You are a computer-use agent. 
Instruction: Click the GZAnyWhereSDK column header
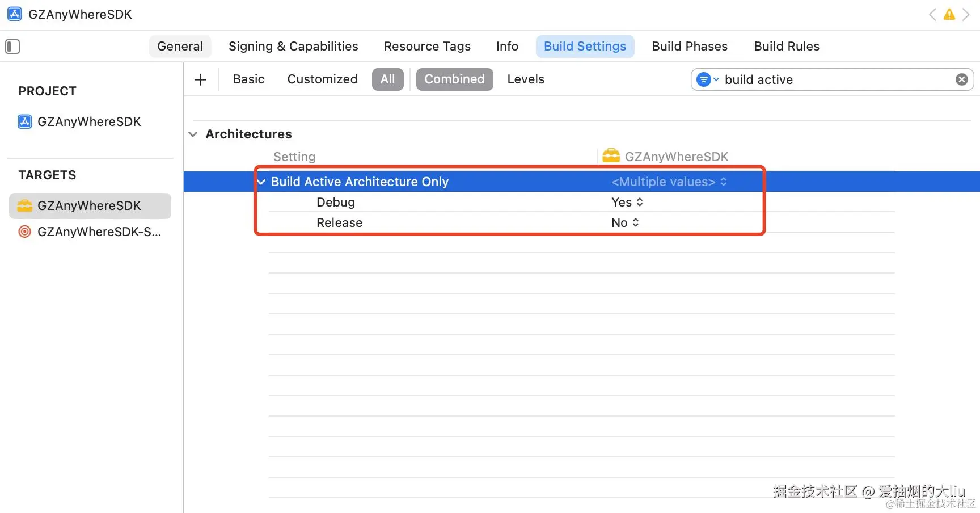(x=665, y=157)
